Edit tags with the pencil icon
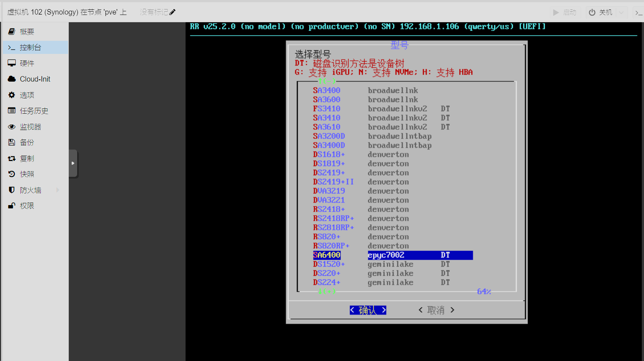This screenshot has width=644, height=361. (x=172, y=12)
